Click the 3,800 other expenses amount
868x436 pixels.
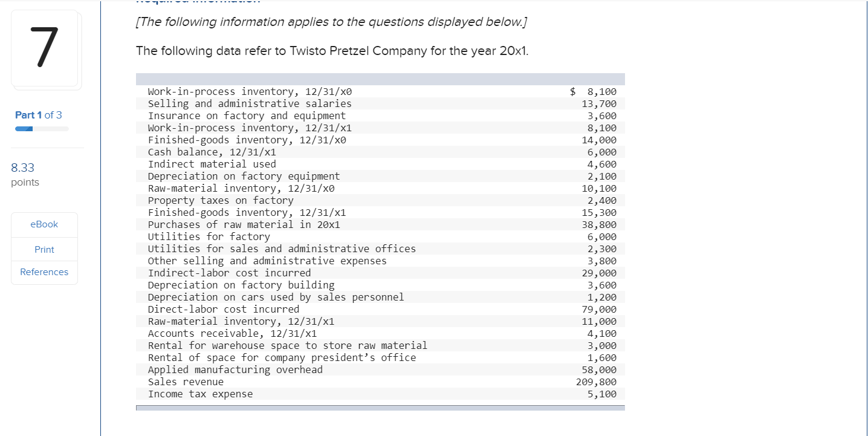(x=602, y=261)
